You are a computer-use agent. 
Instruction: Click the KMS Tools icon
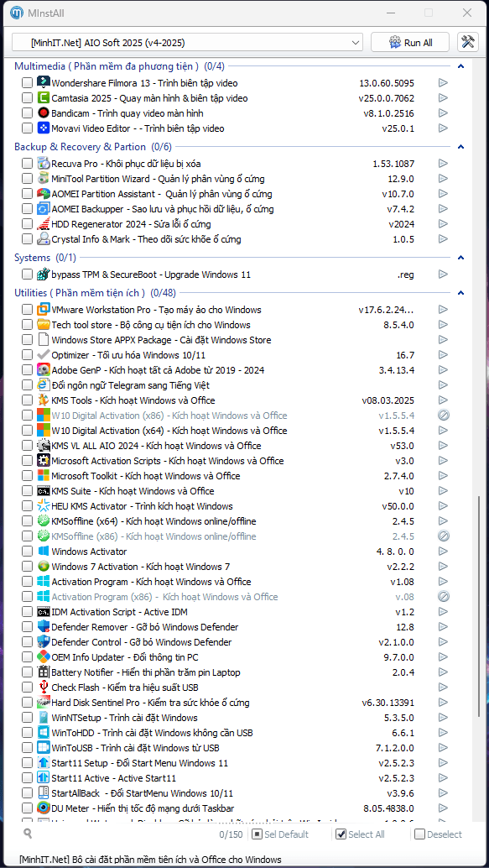click(x=43, y=400)
